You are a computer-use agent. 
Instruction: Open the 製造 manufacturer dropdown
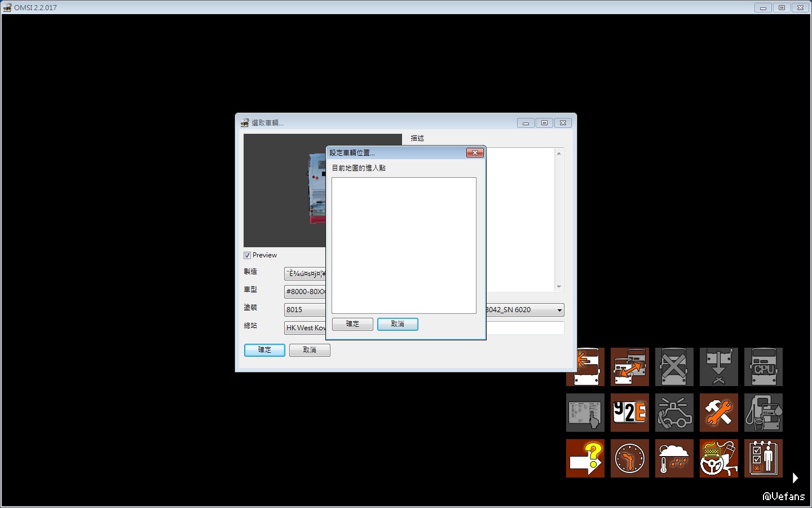[305, 274]
